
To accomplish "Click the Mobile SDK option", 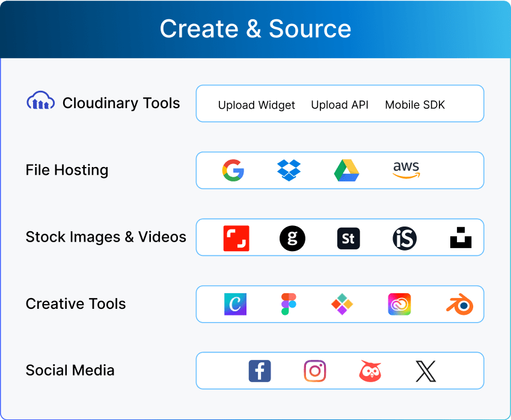I will point(415,105).
